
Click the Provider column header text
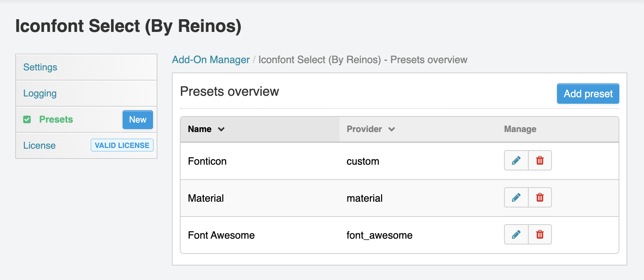[x=364, y=129]
